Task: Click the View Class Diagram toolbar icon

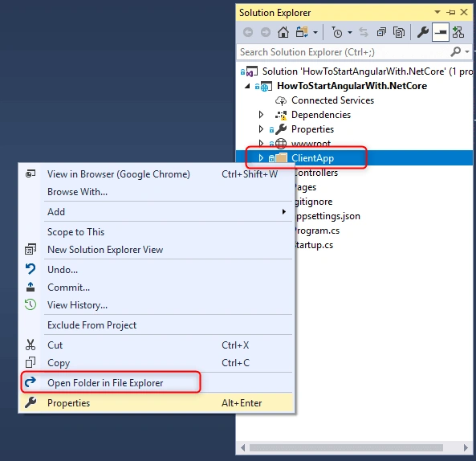Action: pos(458,32)
